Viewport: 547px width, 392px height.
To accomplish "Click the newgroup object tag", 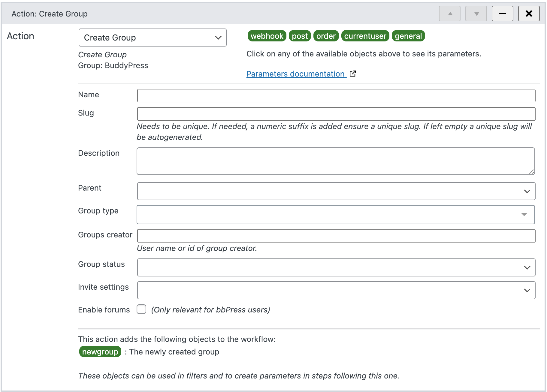I will point(100,351).
